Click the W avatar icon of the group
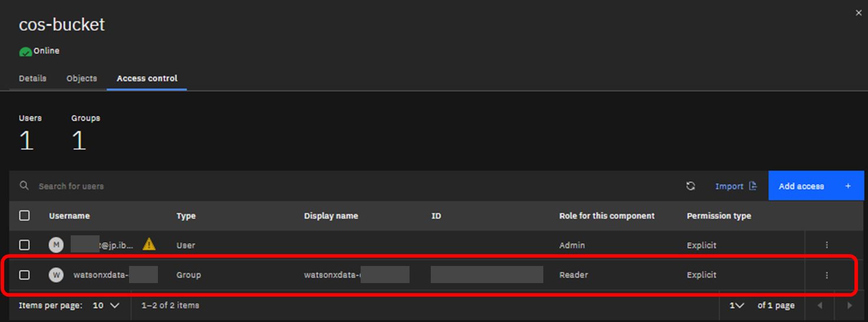This screenshot has height=322, width=868. pyautogui.click(x=56, y=275)
